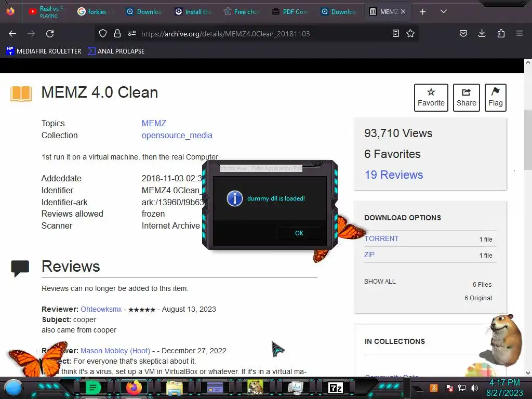The height and width of the screenshot is (399, 532).
Task: Click SHOW ALL download files
Action: click(380, 281)
